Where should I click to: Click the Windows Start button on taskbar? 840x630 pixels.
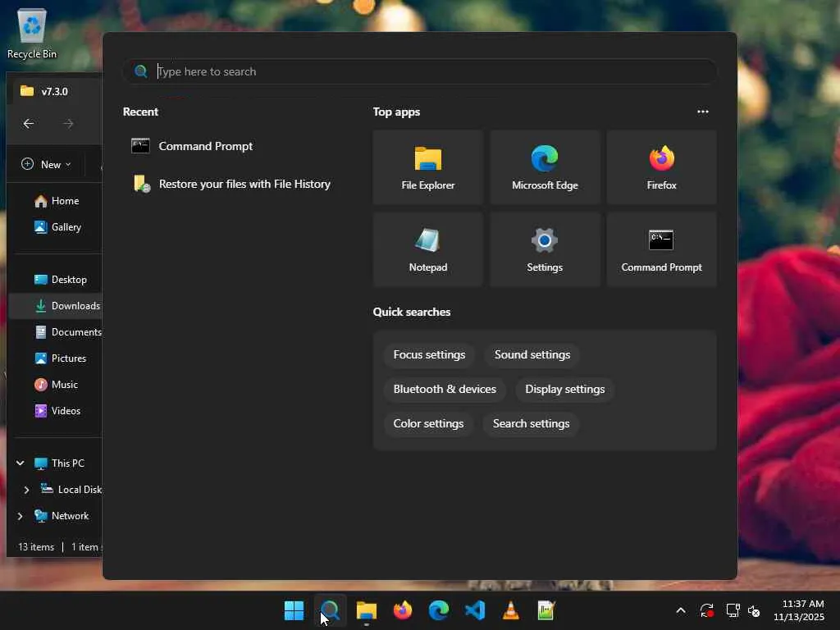pos(294,610)
